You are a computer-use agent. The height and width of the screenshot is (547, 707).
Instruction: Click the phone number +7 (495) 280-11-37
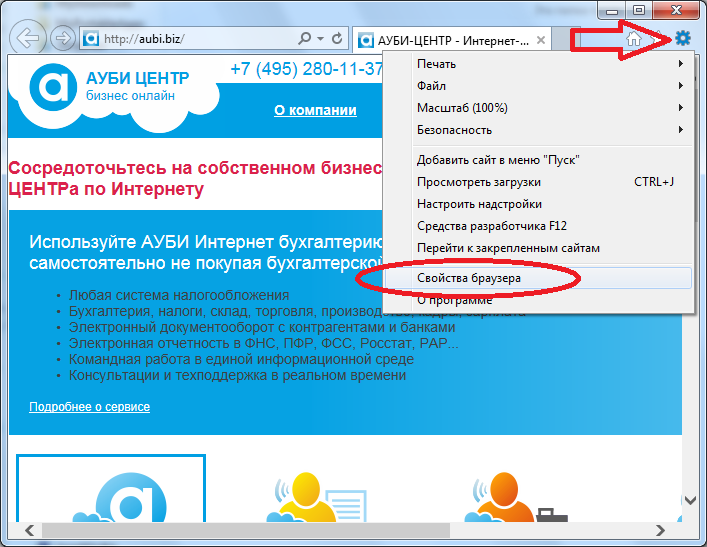point(307,69)
